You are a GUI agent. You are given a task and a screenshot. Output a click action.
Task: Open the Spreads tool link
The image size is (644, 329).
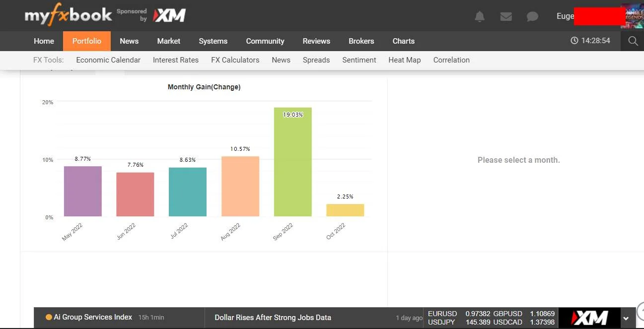pos(316,60)
